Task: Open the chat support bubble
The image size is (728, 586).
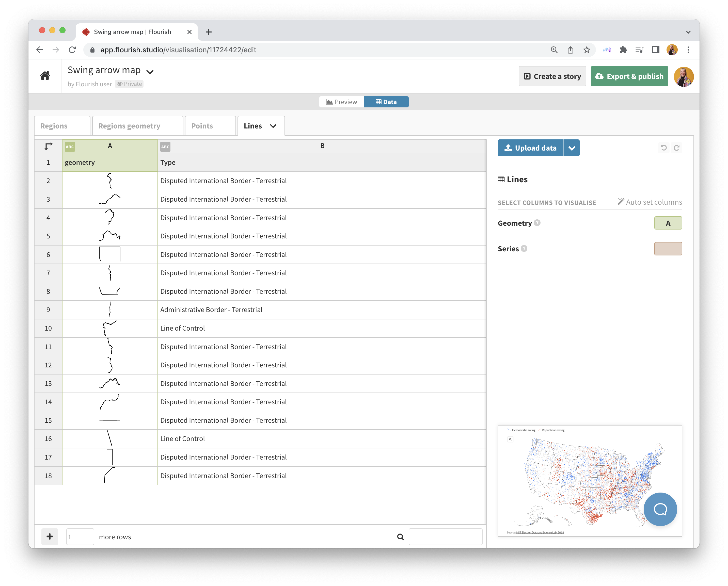Action: pos(660,509)
